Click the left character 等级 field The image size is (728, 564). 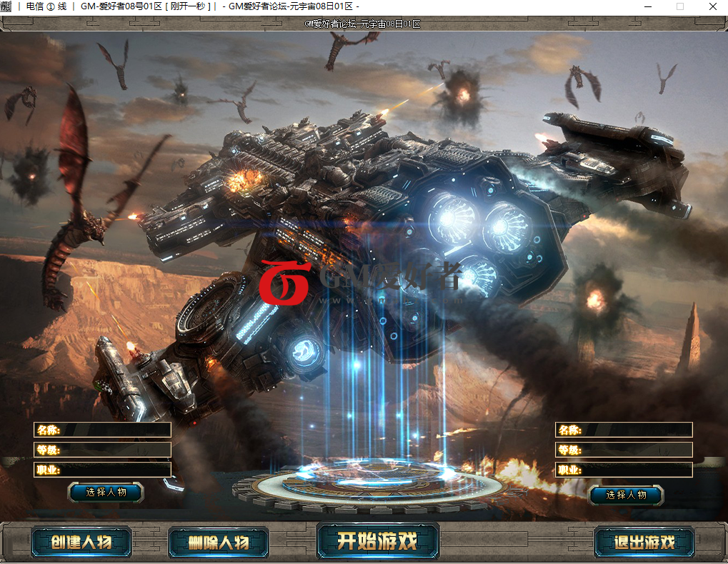pyautogui.click(x=102, y=450)
